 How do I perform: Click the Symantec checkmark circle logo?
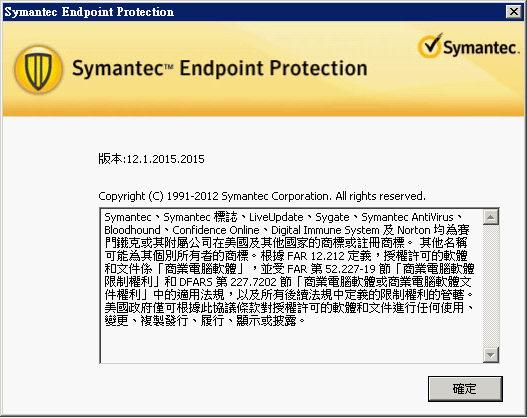pos(430,46)
